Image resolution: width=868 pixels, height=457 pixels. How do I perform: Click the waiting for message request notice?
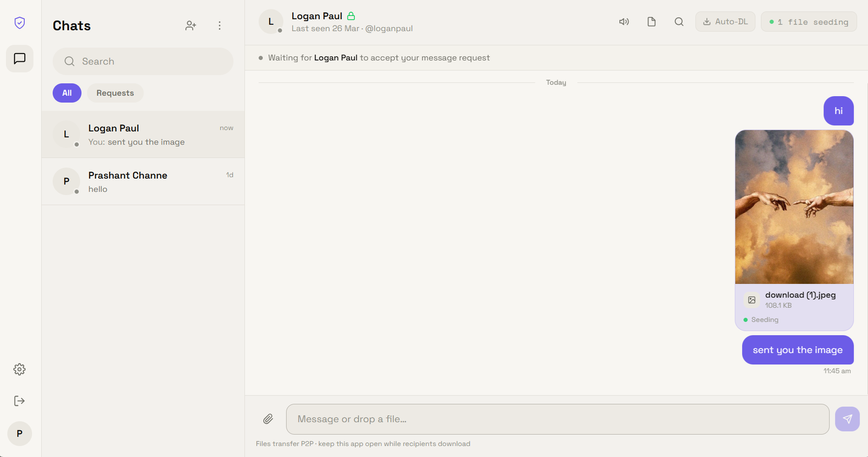click(379, 58)
